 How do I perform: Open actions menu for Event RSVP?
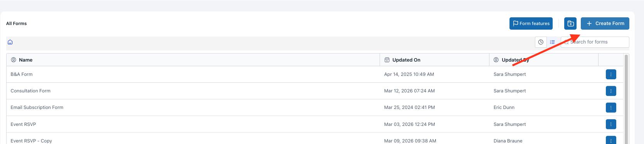click(x=611, y=124)
